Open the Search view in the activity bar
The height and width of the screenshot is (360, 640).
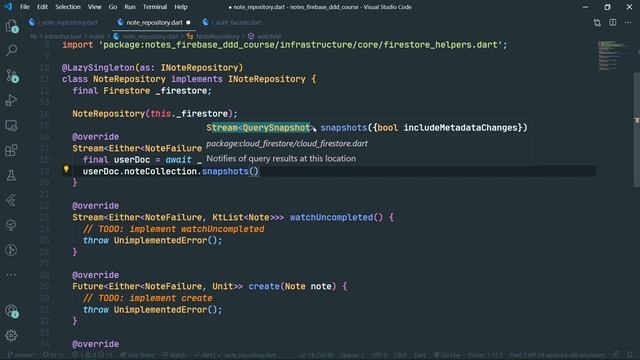pyautogui.click(x=11, y=50)
